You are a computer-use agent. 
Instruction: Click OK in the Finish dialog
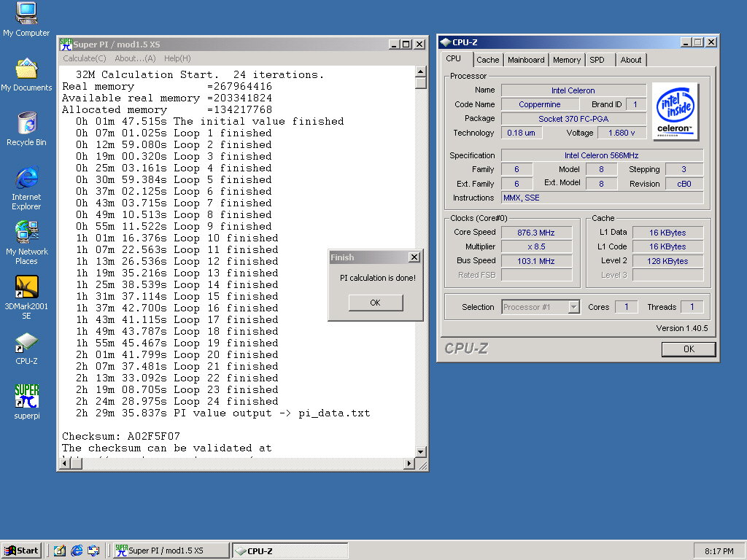pos(376,303)
